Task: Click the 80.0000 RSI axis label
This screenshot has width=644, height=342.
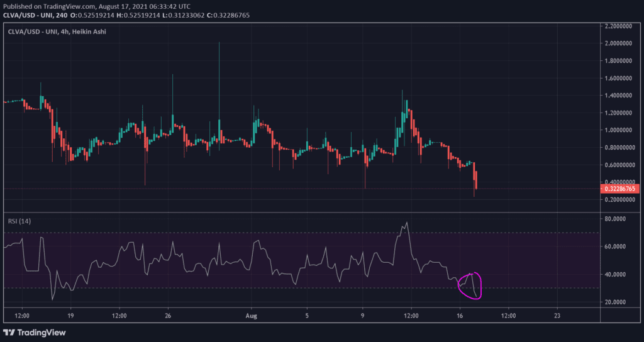Action: [614, 219]
